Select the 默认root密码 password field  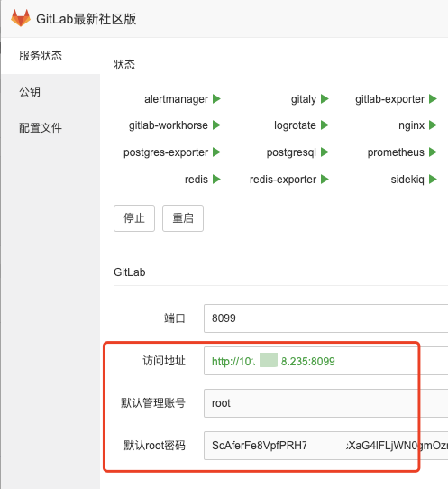coord(326,446)
